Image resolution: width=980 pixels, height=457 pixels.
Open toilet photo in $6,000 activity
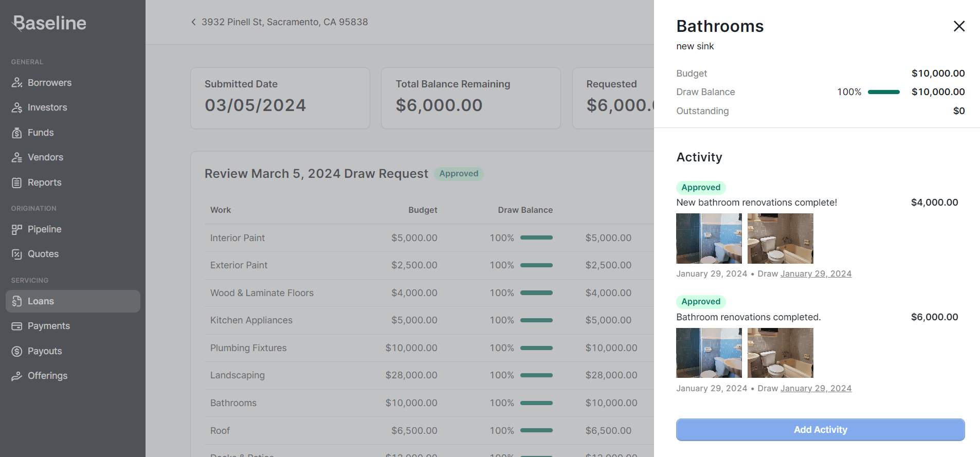(x=780, y=353)
